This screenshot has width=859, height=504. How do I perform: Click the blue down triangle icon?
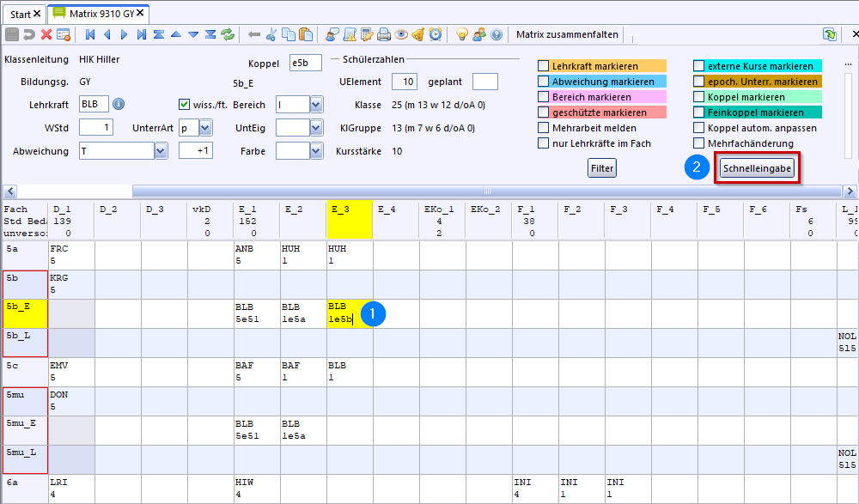(192, 34)
